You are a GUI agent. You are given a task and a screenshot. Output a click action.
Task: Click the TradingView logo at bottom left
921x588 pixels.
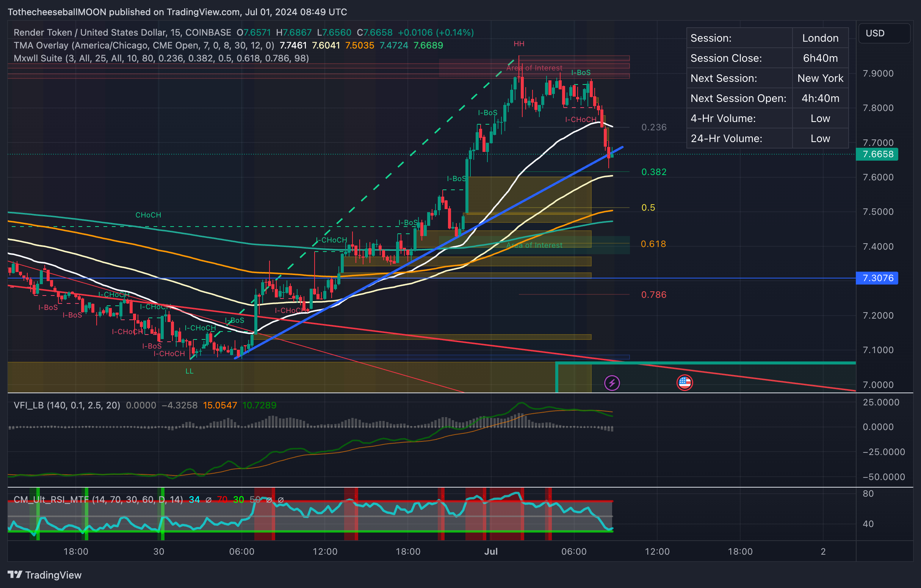[45, 575]
